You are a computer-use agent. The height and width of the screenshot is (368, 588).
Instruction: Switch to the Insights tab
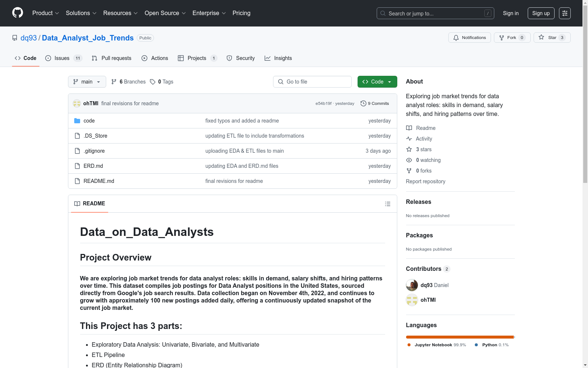pos(278,58)
